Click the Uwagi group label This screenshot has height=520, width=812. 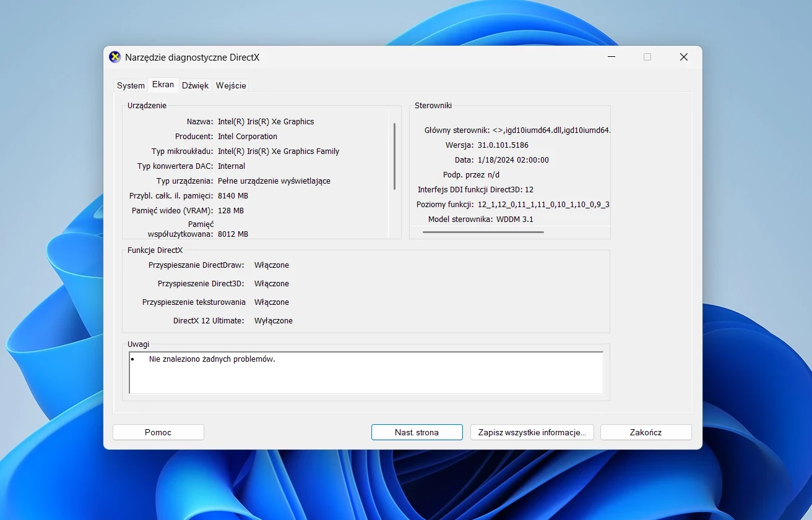pos(138,344)
